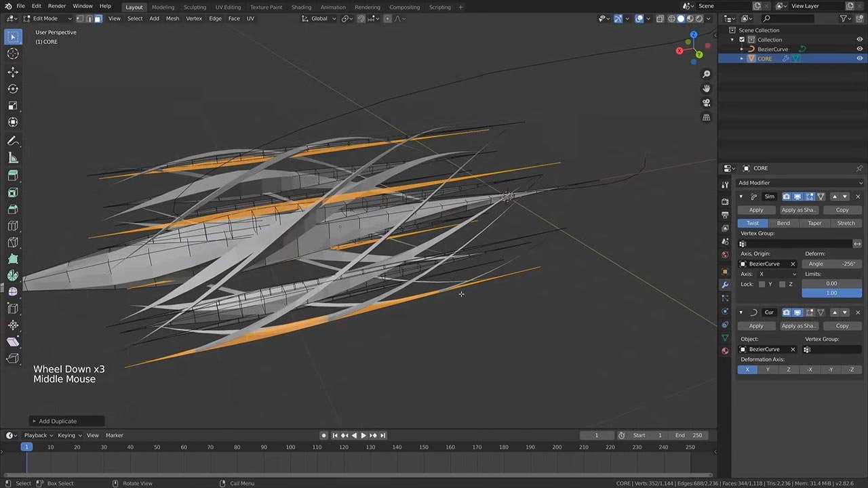Uncheck the Collection checkbox in outliner
Screen dimensions: 868x488
click(x=742, y=40)
